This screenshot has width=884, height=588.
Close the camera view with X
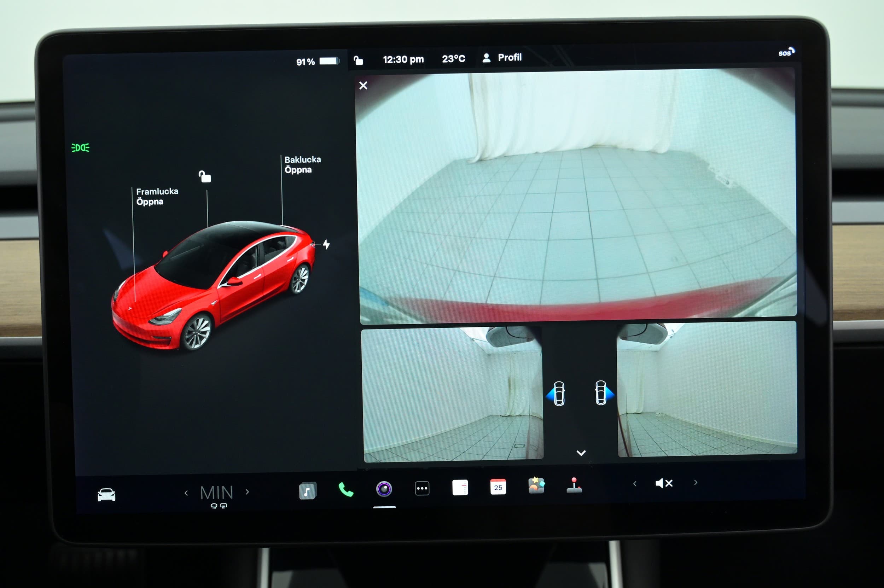(363, 86)
